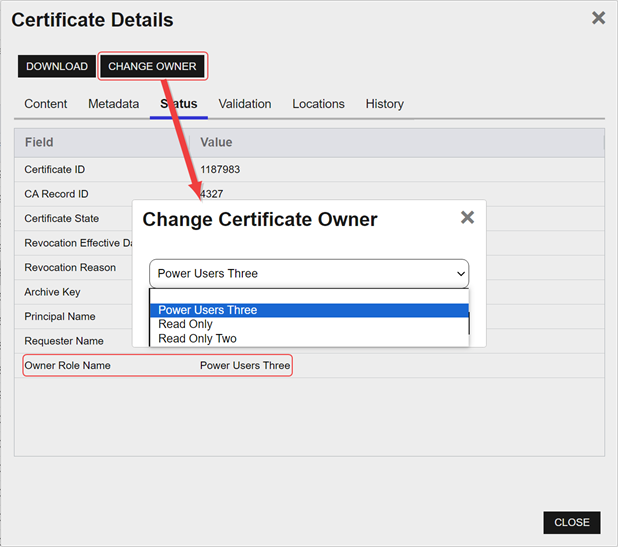Switch to the Content tab
Viewport: 618px width, 547px height.
pos(46,104)
